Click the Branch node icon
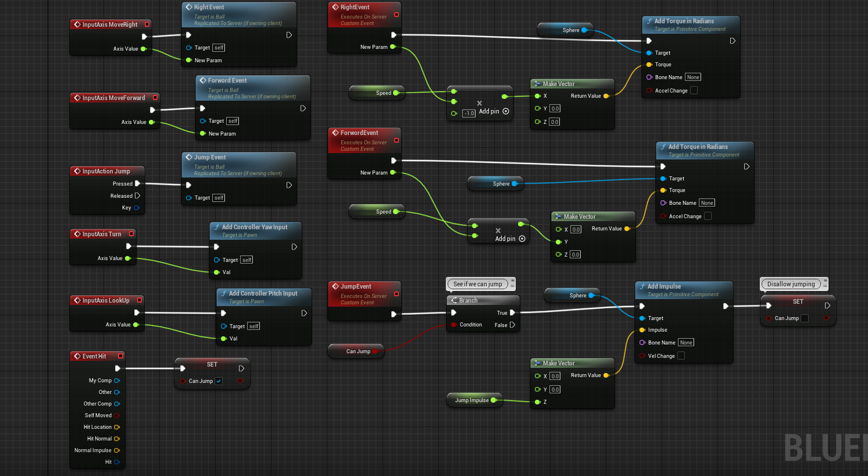The image size is (868, 476). [454, 300]
